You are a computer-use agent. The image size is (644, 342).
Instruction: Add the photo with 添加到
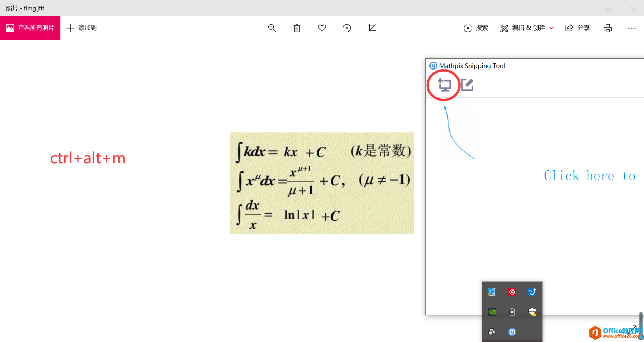click(x=81, y=28)
